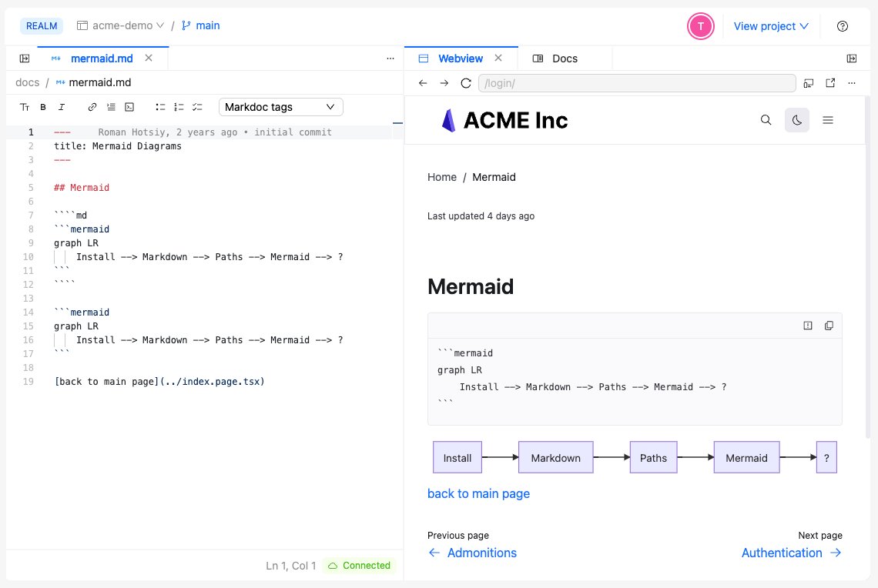The height and width of the screenshot is (588, 878).
Task: Go to the next page Authentication
Action: click(792, 553)
